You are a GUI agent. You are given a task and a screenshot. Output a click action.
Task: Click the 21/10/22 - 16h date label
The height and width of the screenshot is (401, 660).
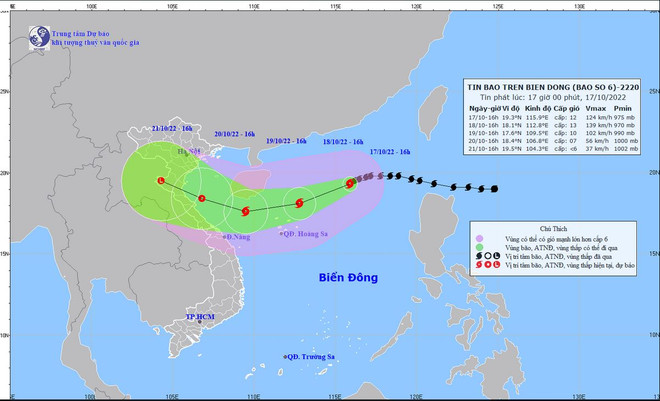tap(173, 130)
